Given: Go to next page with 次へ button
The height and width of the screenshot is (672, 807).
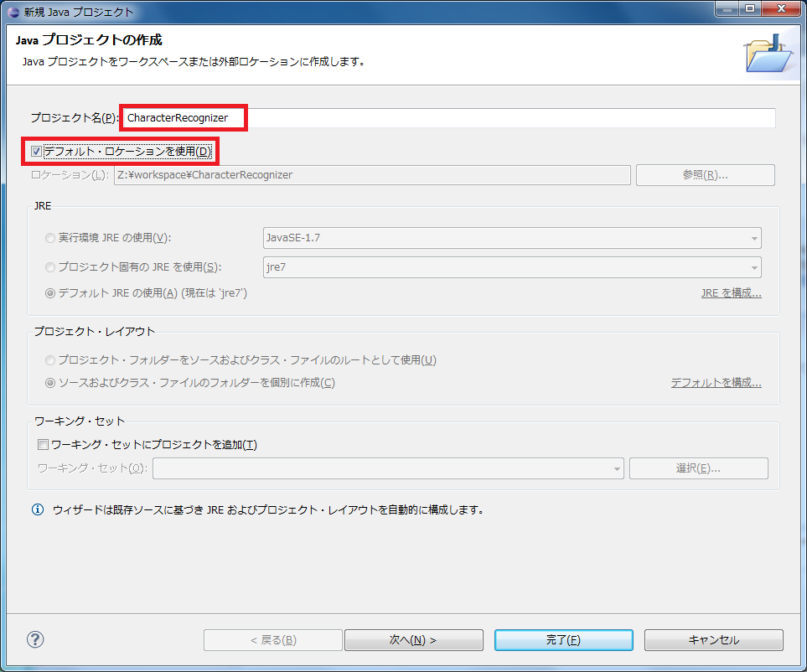Looking at the screenshot, I should [413, 640].
